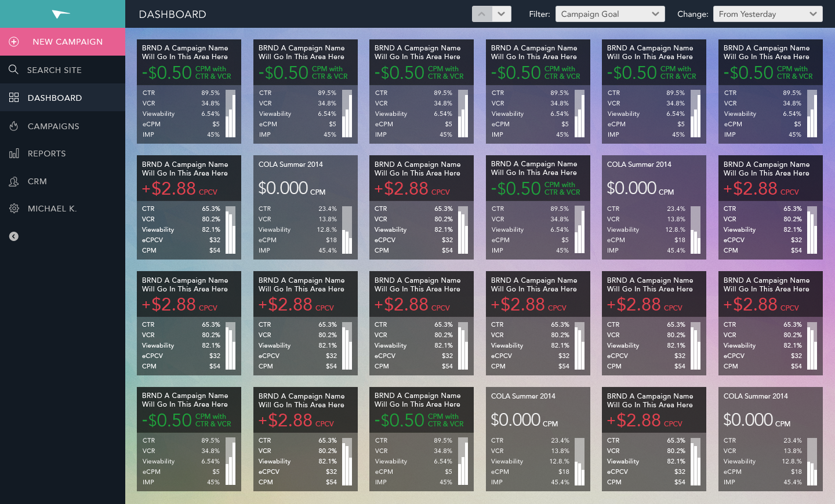Click the Dashboard grid icon
The image size is (835, 504).
pyautogui.click(x=14, y=97)
